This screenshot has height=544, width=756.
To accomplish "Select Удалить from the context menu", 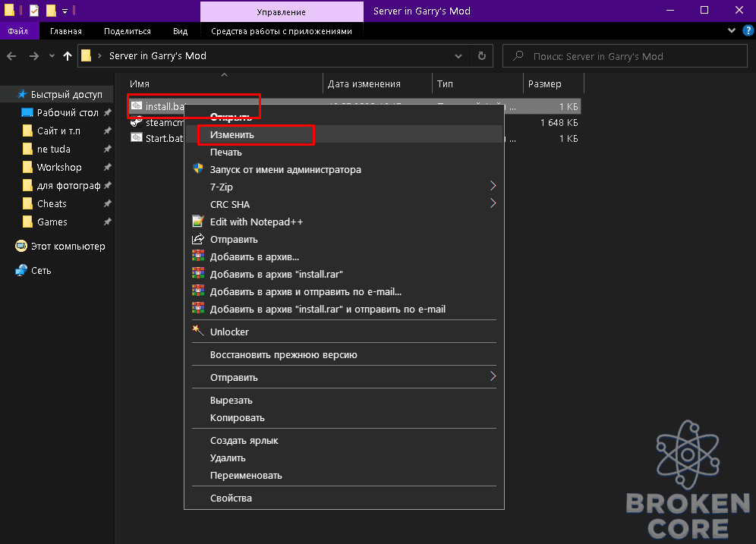I will tap(345, 458).
